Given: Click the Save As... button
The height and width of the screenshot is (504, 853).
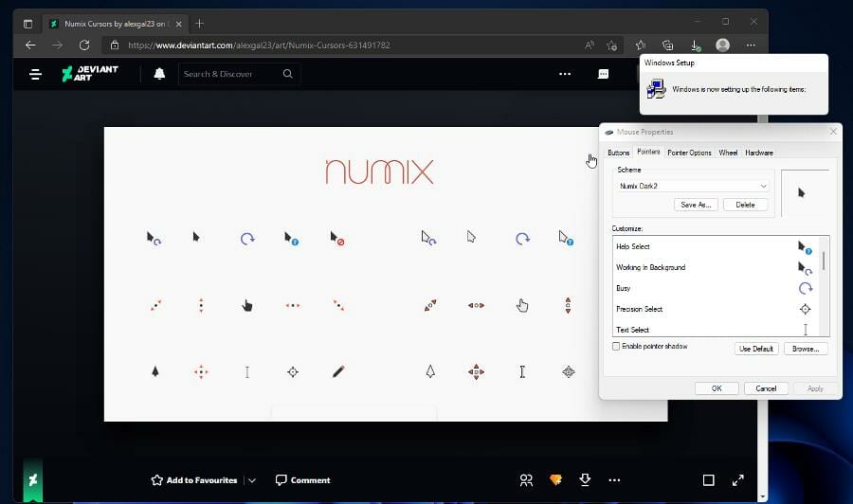Looking at the screenshot, I should point(696,205).
